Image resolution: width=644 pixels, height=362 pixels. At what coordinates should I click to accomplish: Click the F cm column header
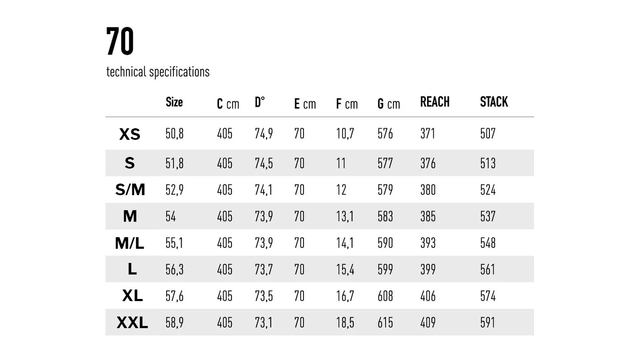pyautogui.click(x=346, y=104)
